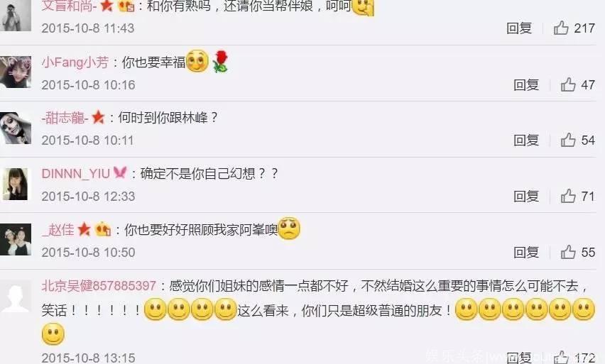Reply to the 11:43 comment
The height and width of the screenshot is (364, 605).
(519, 28)
